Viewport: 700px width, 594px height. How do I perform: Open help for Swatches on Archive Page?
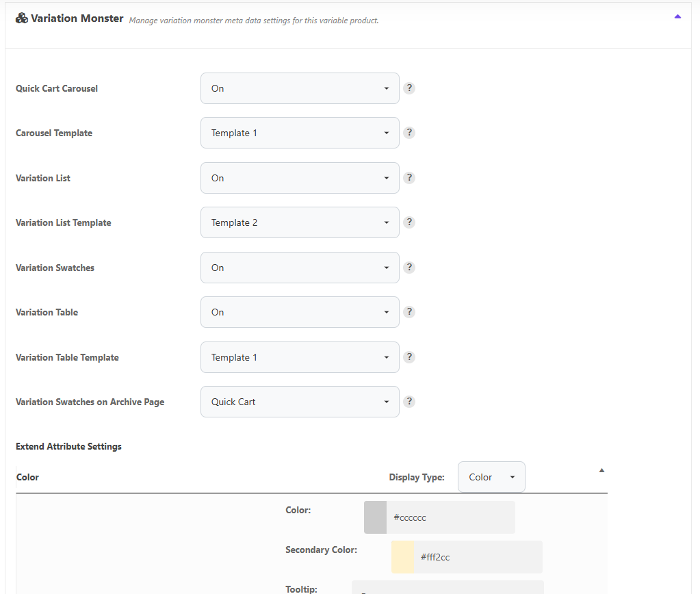(x=409, y=402)
